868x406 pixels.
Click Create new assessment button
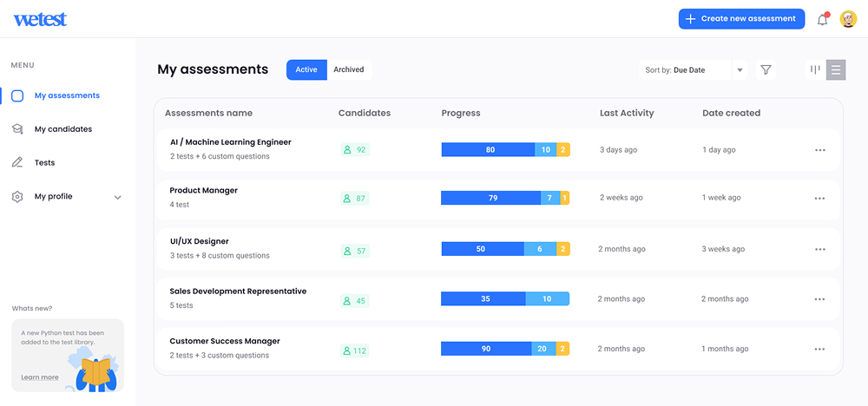pos(742,19)
